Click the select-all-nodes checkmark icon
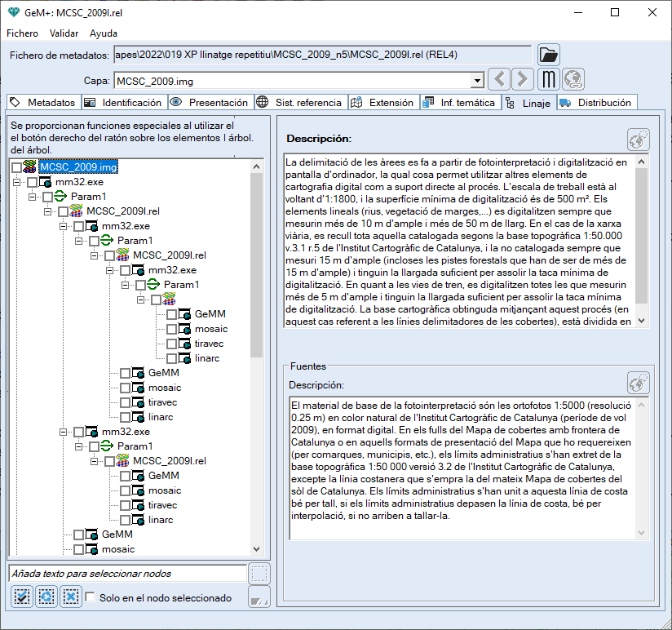The width and height of the screenshot is (672, 630). (x=22, y=597)
